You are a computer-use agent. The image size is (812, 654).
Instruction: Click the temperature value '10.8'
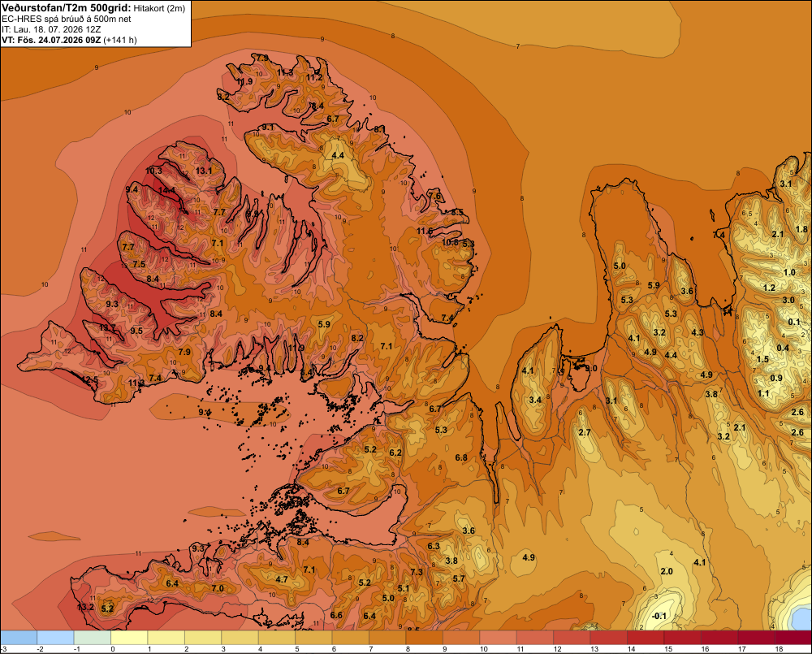coord(450,242)
